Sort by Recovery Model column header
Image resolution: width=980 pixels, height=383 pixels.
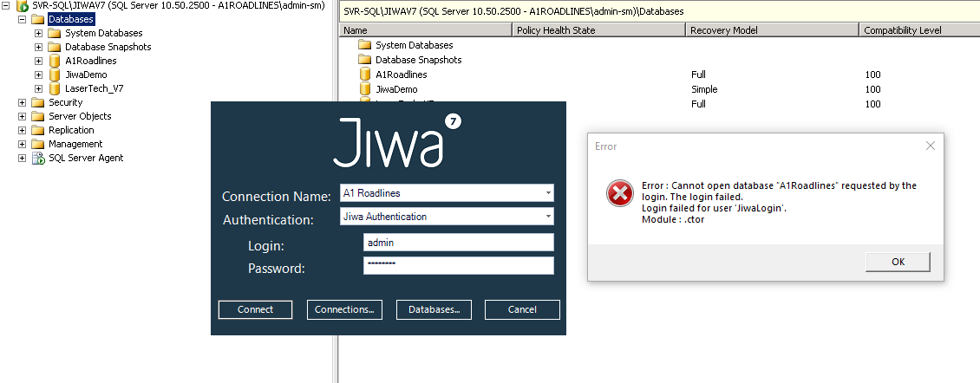[772, 30]
